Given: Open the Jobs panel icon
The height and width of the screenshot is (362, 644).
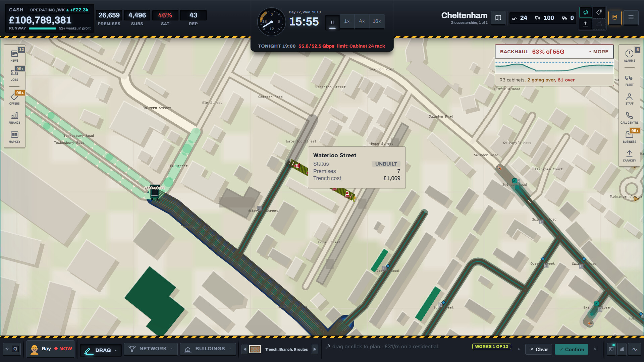Looking at the screenshot, I should coord(14,75).
